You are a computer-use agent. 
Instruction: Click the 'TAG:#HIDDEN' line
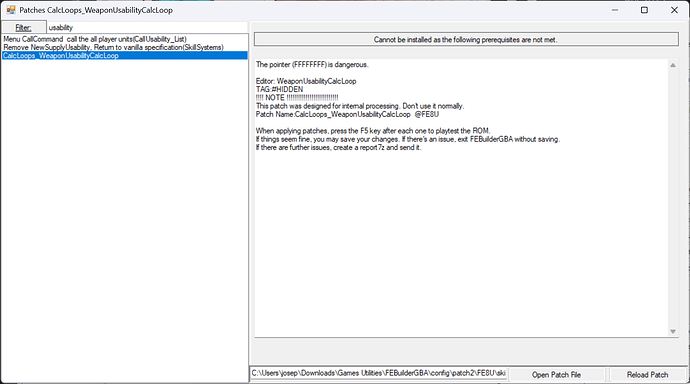279,89
